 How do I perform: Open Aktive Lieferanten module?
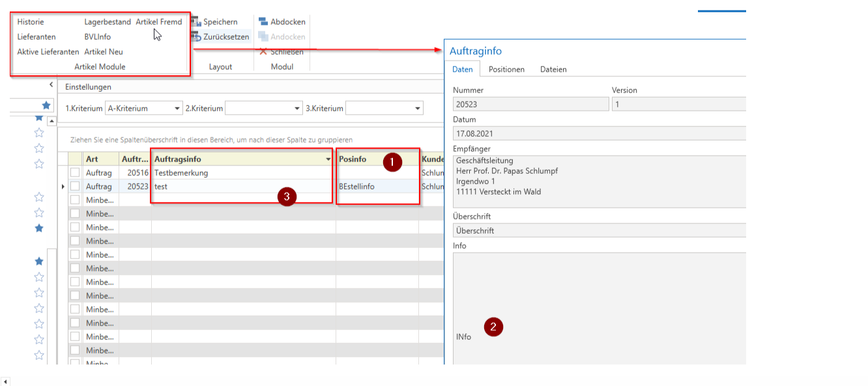tap(48, 52)
